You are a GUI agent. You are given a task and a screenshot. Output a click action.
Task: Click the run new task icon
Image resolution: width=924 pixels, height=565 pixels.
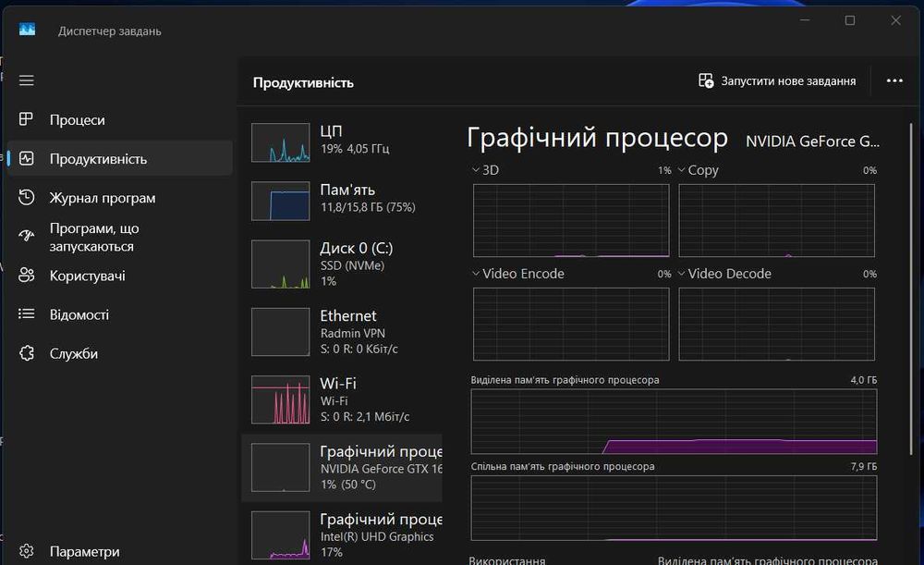tap(706, 80)
